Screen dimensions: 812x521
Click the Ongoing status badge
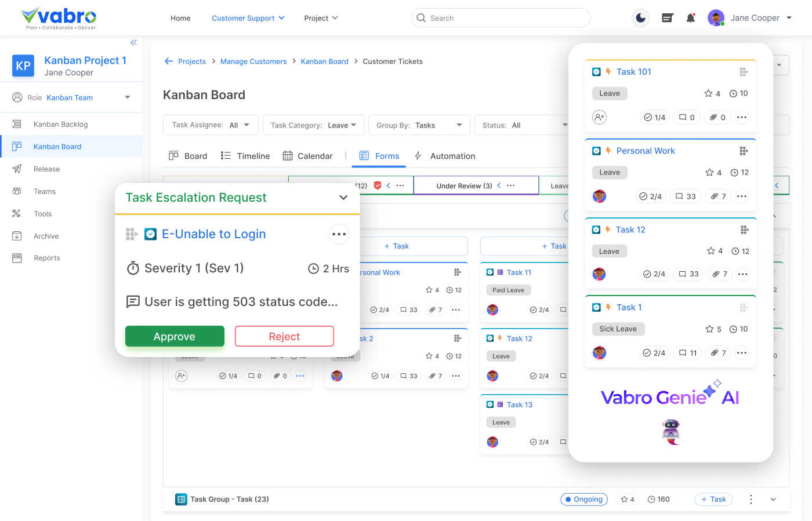tap(583, 500)
